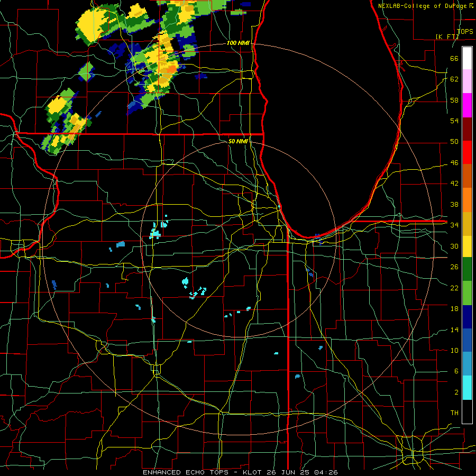476x476 pixels.
Task: Click the 38 legend value
Action: point(454,204)
